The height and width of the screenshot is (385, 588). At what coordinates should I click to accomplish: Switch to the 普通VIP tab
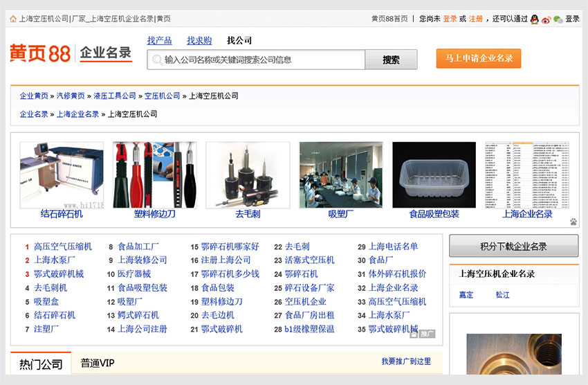coord(98,363)
